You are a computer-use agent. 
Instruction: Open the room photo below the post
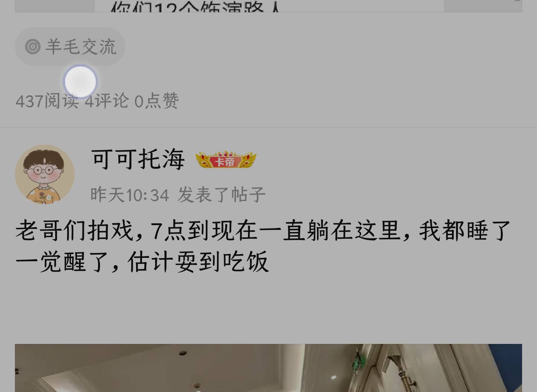(x=268, y=368)
